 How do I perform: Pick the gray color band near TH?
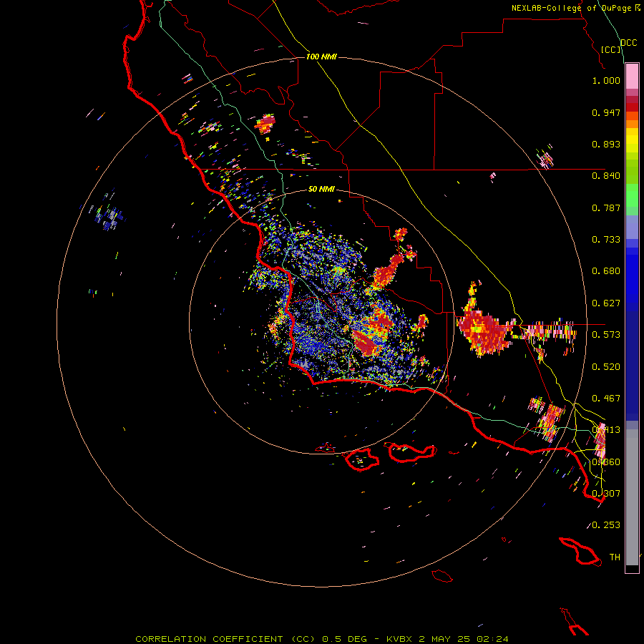click(x=632, y=497)
